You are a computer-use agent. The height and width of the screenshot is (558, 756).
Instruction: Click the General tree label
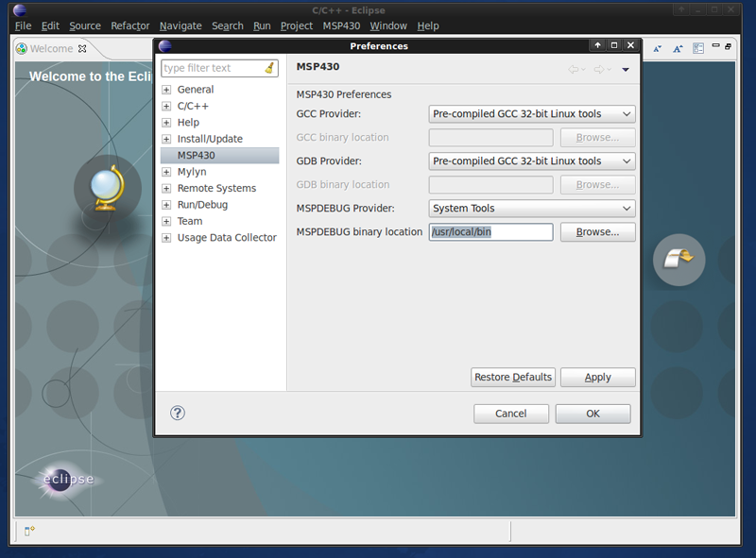pyautogui.click(x=196, y=90)
